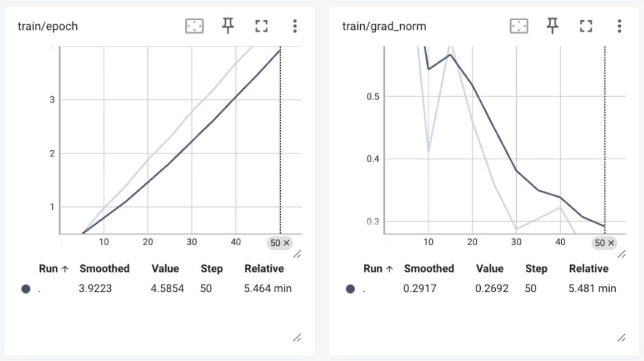Click resize handle of train/epoch chart
The width and height of the screenshot is (644, 361).
pyautogui.click(x=297, y=255)
